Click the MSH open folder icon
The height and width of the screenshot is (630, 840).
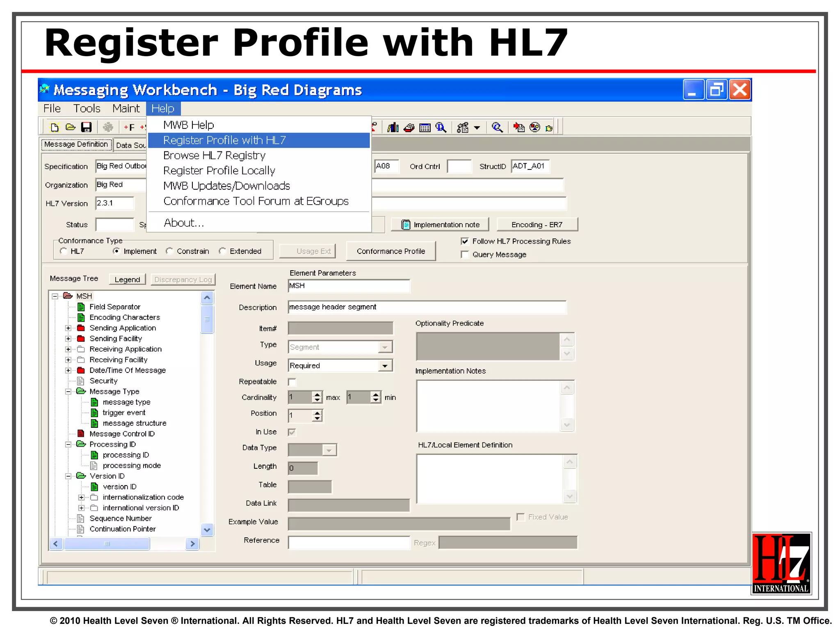pyautogui.click(x=68, y=296)
